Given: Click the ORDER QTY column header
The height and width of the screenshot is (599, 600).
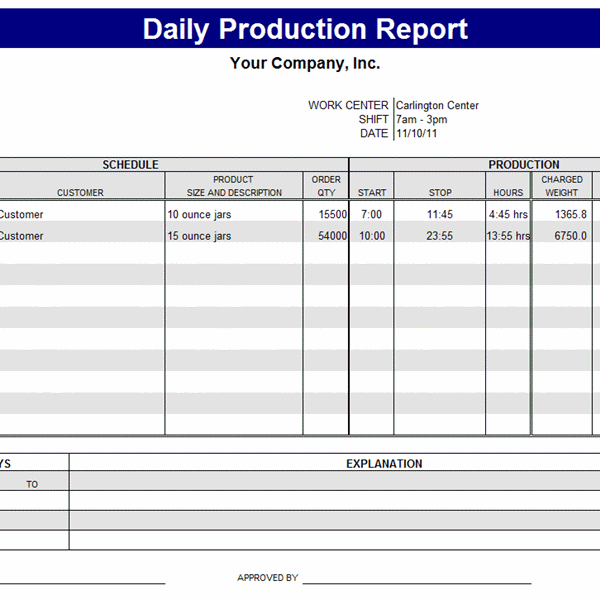Looking at the screenshot, I should (326, 186).
